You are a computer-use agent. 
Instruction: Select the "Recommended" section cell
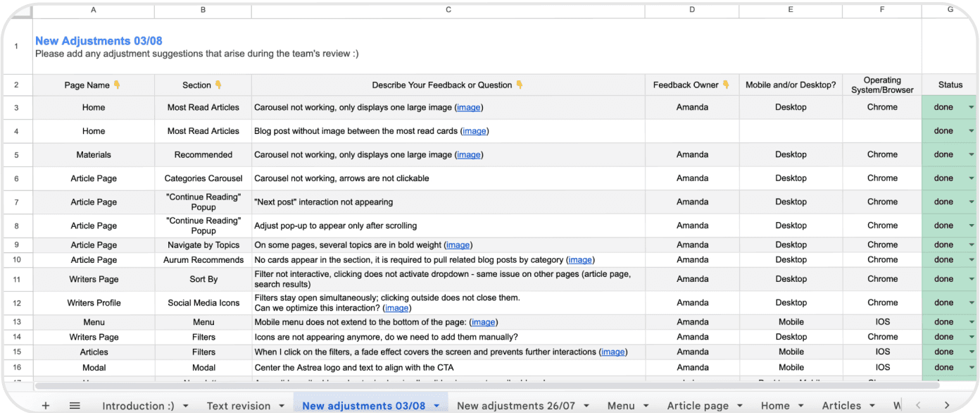pos(203,155)
